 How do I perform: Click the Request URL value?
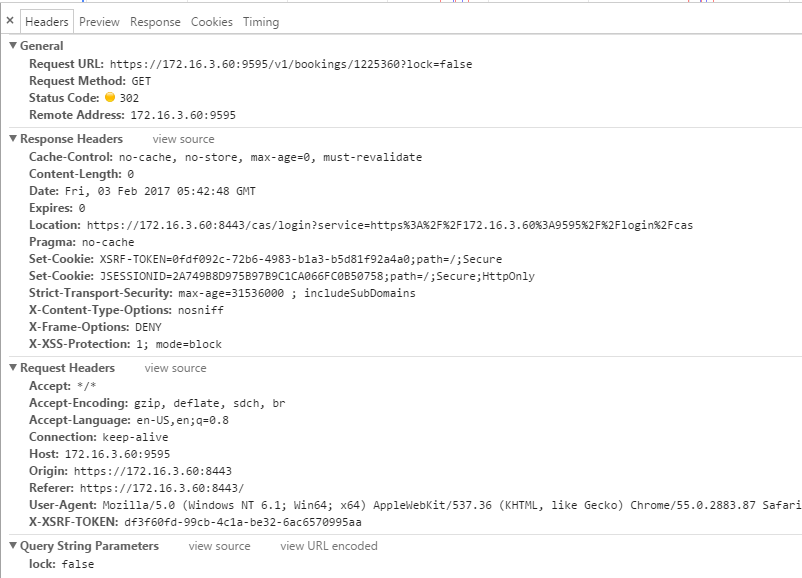pos(291,64)
